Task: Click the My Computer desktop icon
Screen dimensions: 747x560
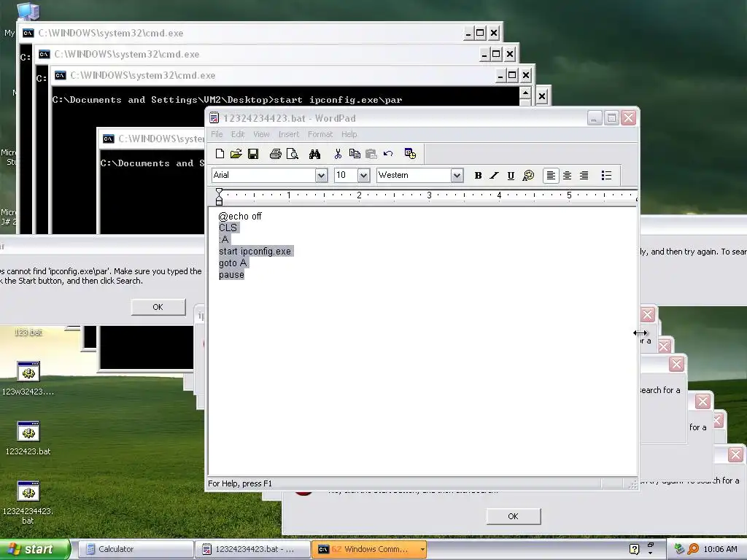Action: [28, 12]
